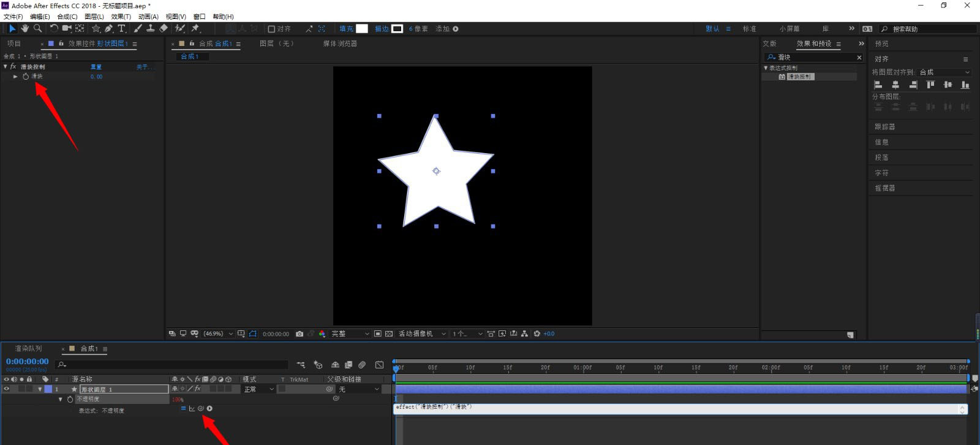Enable motion blur for timeline
Viewport: 980px width, 445px height.
pos(362,365)
